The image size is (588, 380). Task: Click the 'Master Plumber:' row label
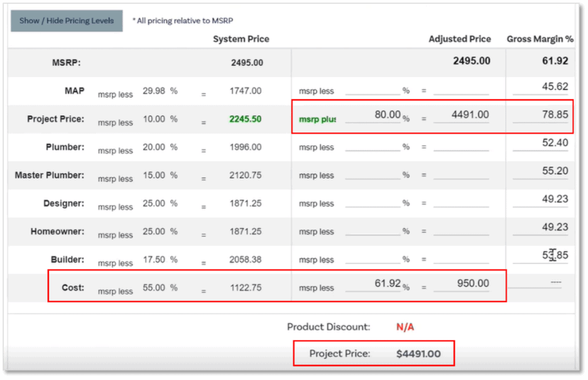tap(49, 175)
